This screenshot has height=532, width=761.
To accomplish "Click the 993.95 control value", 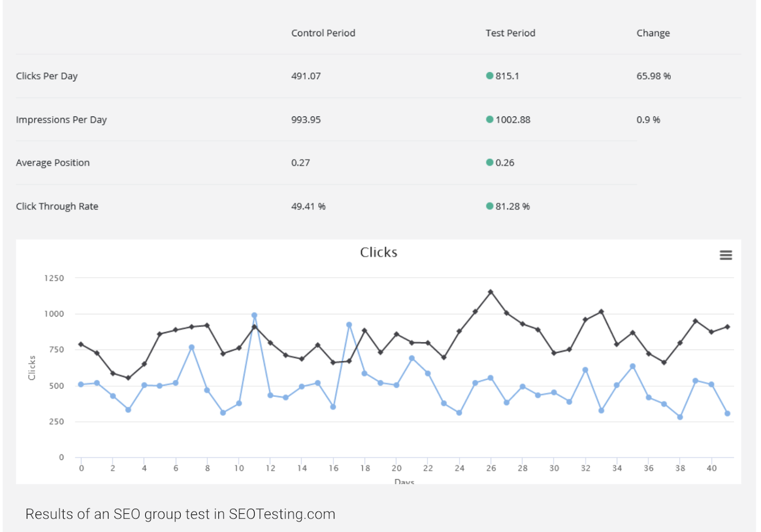I will coord(306,120).
